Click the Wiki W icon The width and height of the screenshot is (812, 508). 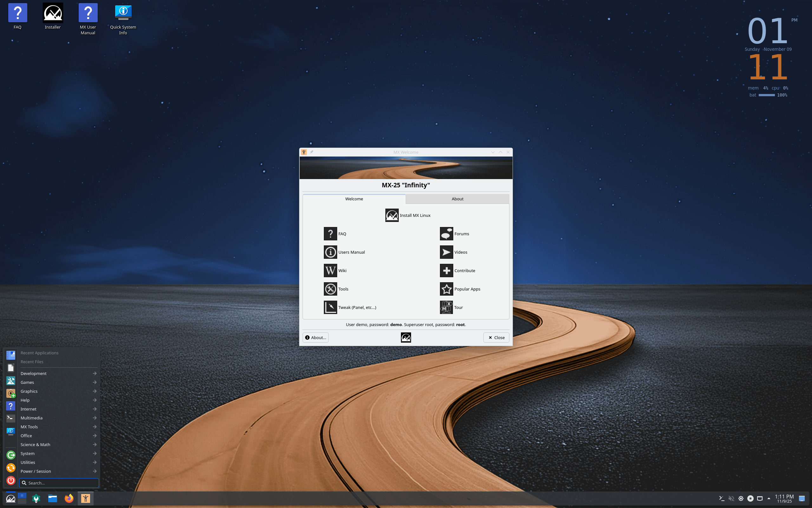[x=330, y=271]
